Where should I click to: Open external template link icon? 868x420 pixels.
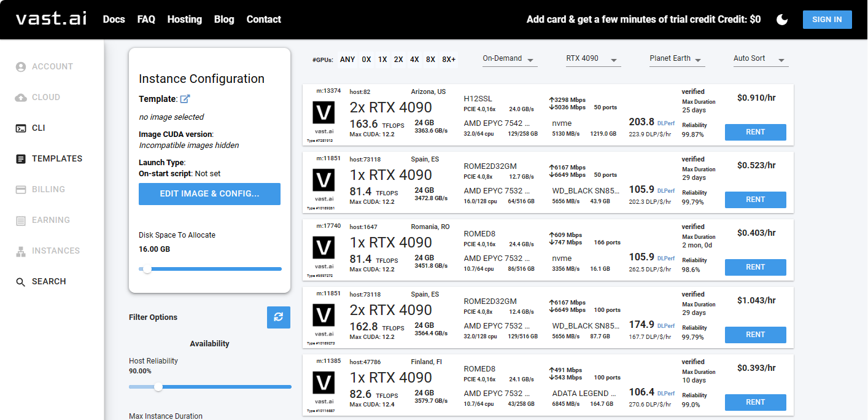[185, 99]
